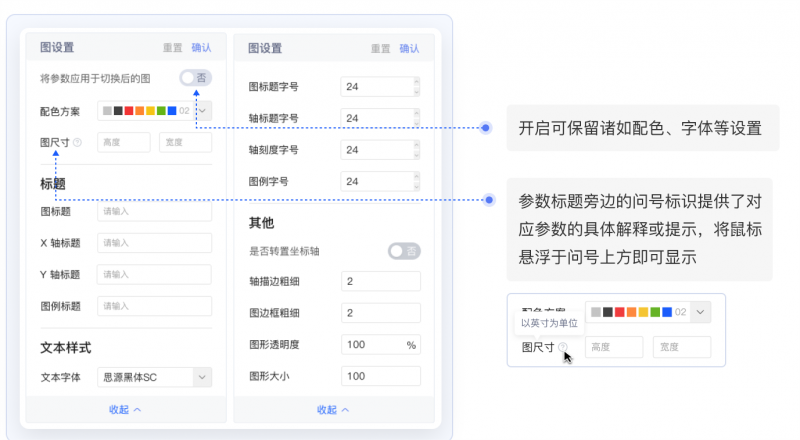The height and width of the screenshot is (440, 800).
Task: Click the chevron icon next to right 收起
Action: click(345, 409)
